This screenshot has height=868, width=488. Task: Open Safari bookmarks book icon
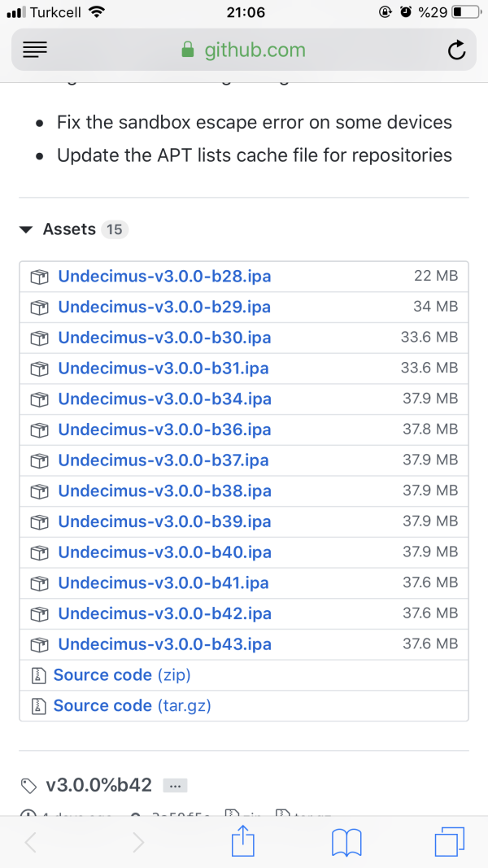pyautogui.click(x=346, y=841)
